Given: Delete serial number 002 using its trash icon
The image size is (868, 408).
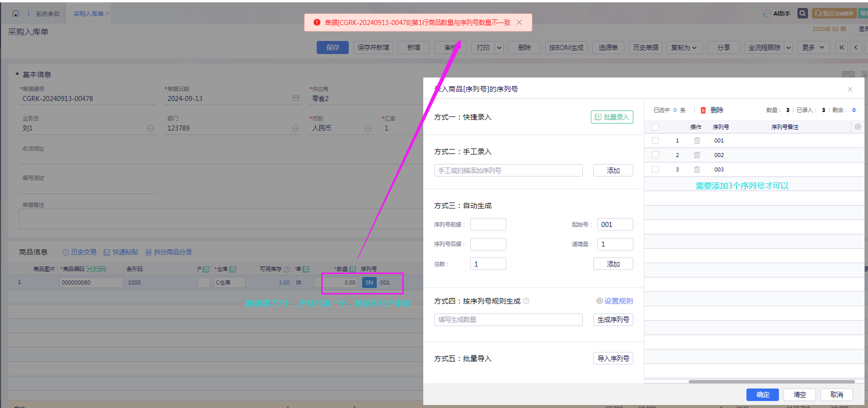Looking at the screenshot, I should coord(697,155).
